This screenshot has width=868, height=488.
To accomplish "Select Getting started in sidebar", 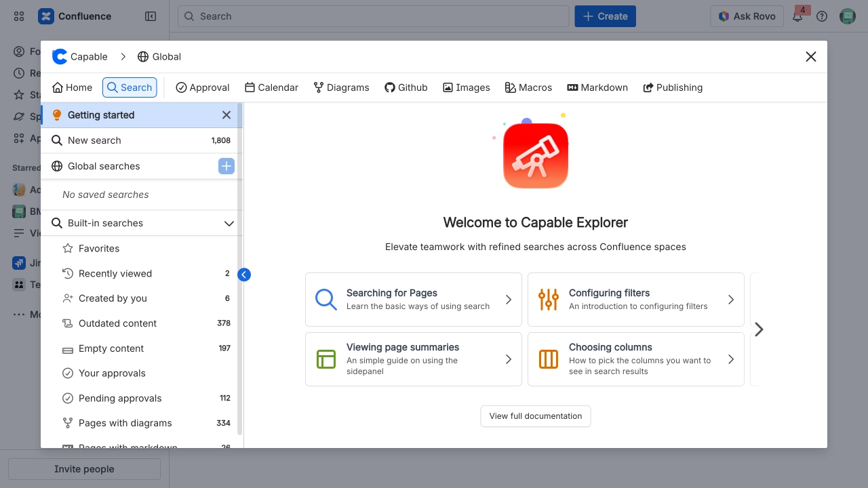I will (139, 115).
